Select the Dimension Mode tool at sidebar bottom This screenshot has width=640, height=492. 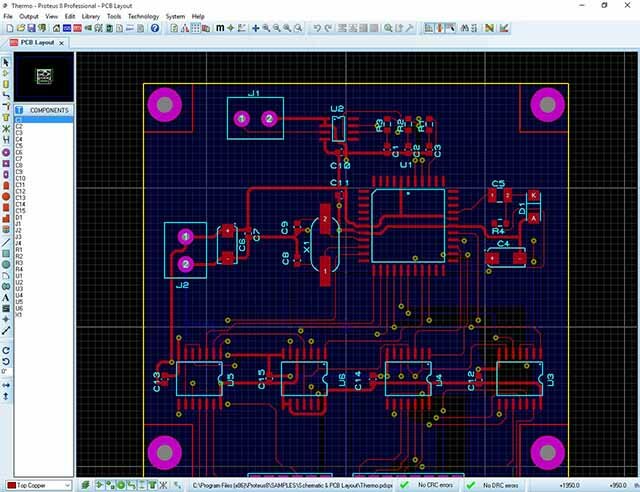[x=6, y=331]
